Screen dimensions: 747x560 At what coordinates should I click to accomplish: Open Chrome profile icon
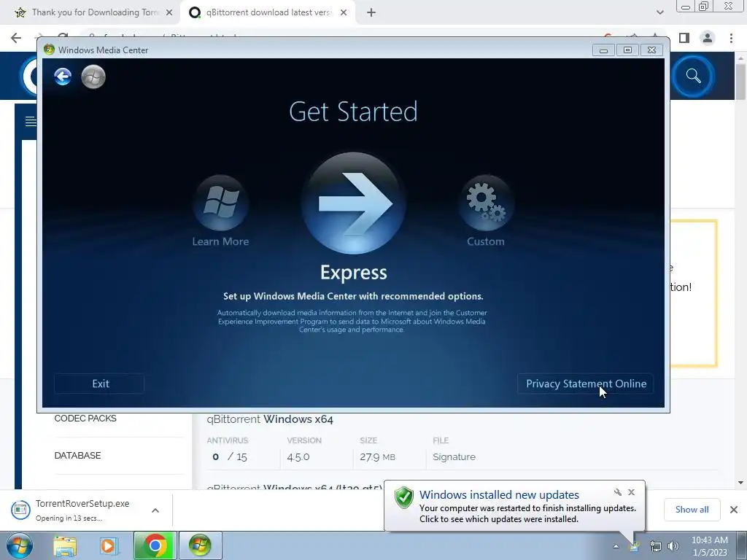[x=708, y=38]
